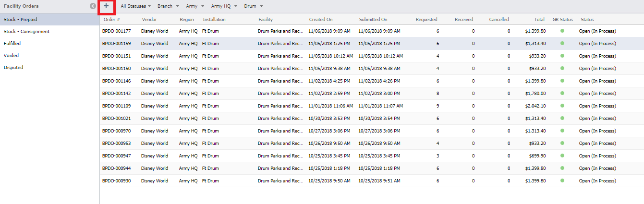The width and height of the screenshot is (644, 204).
Task: Select Stock - Consignment in sidebar
Action: tap(26, 32)
